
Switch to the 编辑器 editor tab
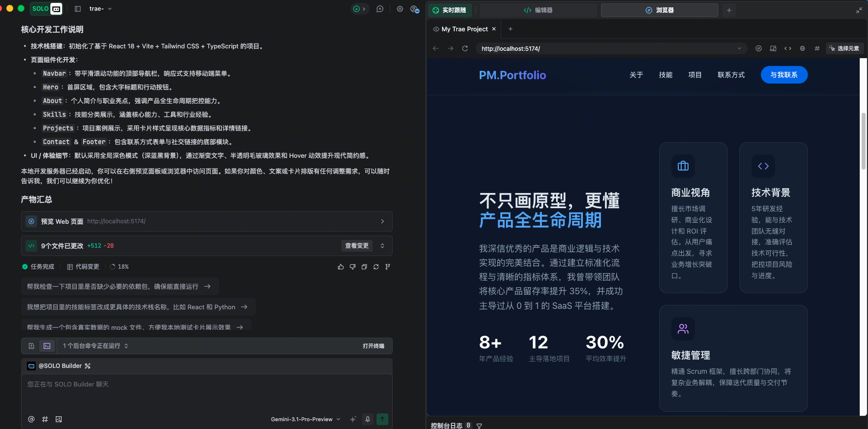(x=538, y=10)
